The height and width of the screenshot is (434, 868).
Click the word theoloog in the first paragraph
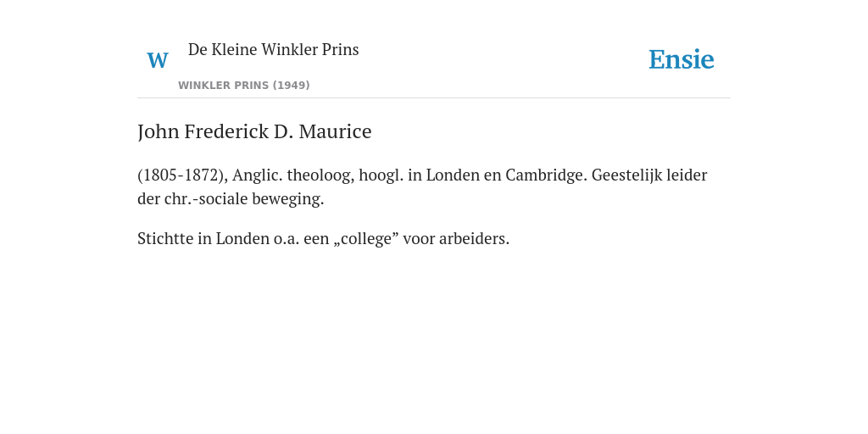321,175
